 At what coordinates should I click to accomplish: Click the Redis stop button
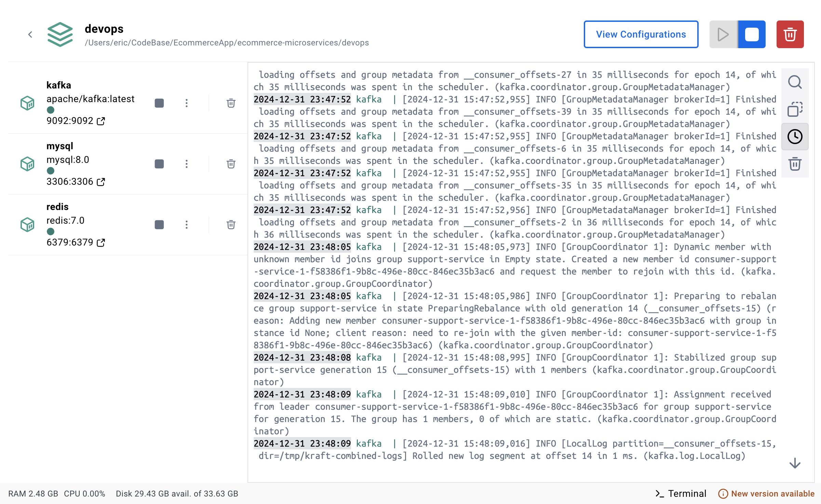(159, 224)
